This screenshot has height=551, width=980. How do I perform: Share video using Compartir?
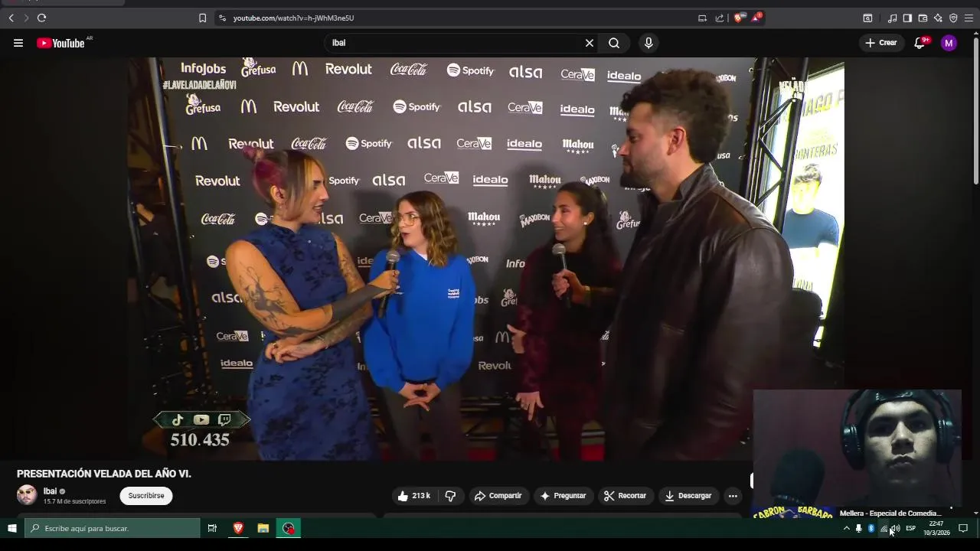pyautogui.click(x=498, y=496)
